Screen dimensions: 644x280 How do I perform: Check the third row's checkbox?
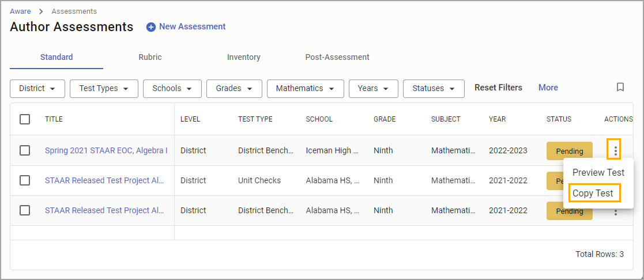pos(25,210)
